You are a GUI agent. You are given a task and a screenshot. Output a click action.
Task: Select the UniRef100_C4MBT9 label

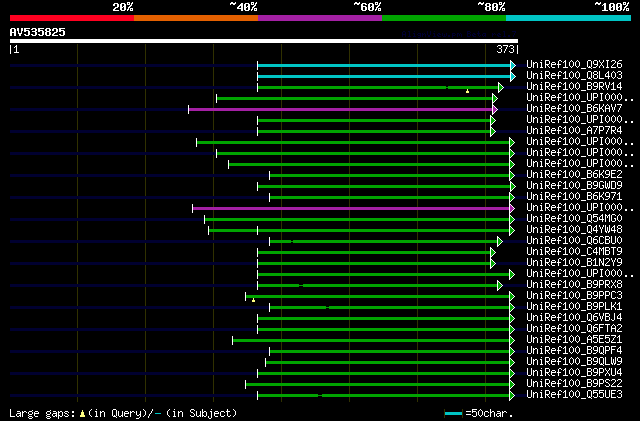pos(574,252)
